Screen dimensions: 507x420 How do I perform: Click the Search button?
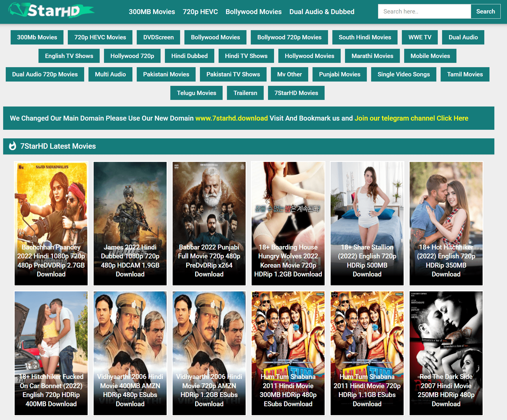(485, 11)
